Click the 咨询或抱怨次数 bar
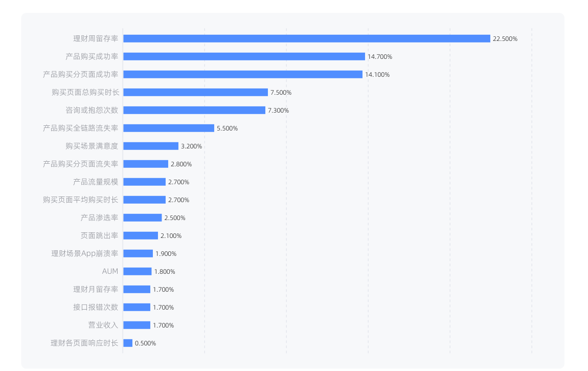 point(194,111)
